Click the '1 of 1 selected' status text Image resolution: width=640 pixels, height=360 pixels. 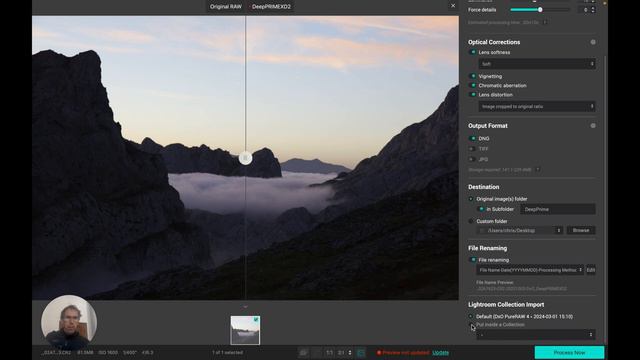(227, 352)
